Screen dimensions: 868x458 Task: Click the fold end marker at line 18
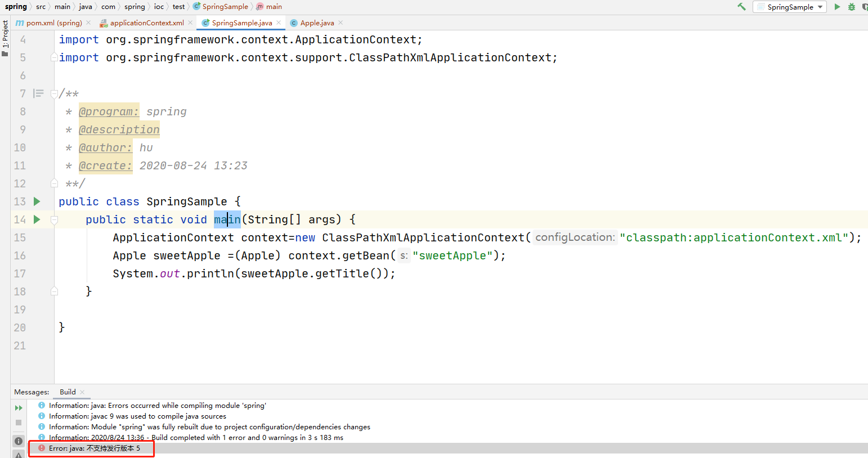click(x=54, y=291)
